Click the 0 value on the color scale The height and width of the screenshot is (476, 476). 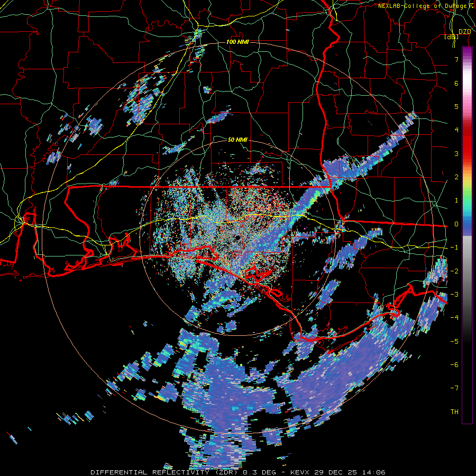coord(456,224)
